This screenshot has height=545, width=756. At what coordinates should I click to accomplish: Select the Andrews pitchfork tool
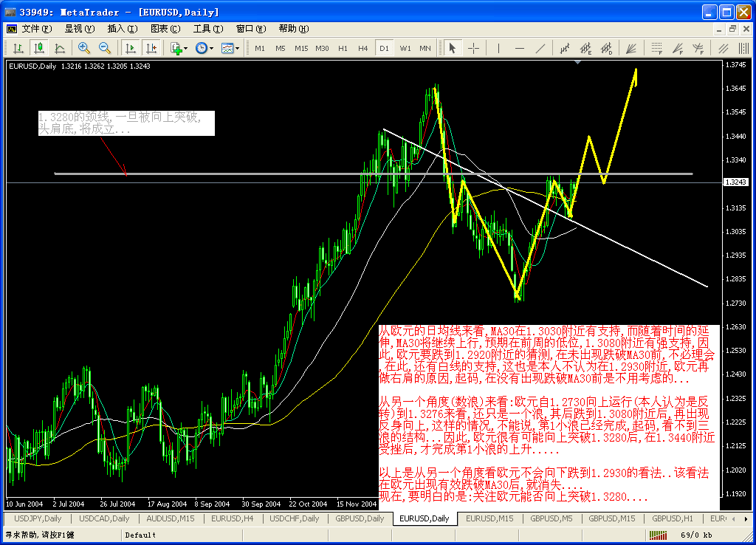click(x=724, y=48)
